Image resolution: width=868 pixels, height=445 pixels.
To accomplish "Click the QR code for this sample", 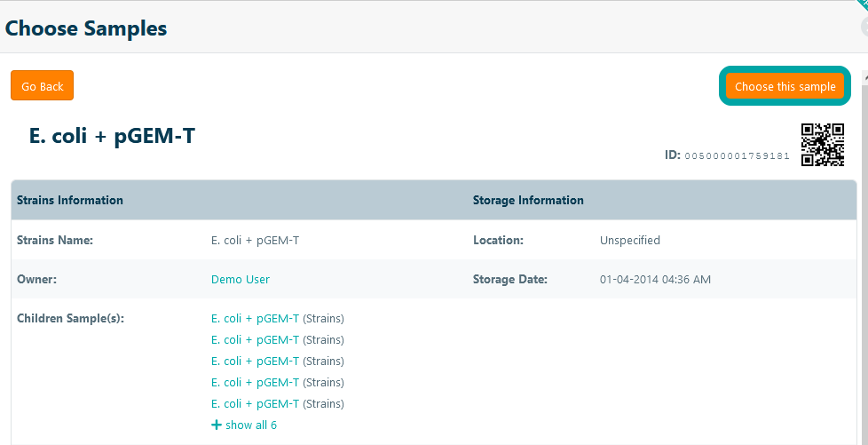I will pyautogui.click(x=822, y=145).
